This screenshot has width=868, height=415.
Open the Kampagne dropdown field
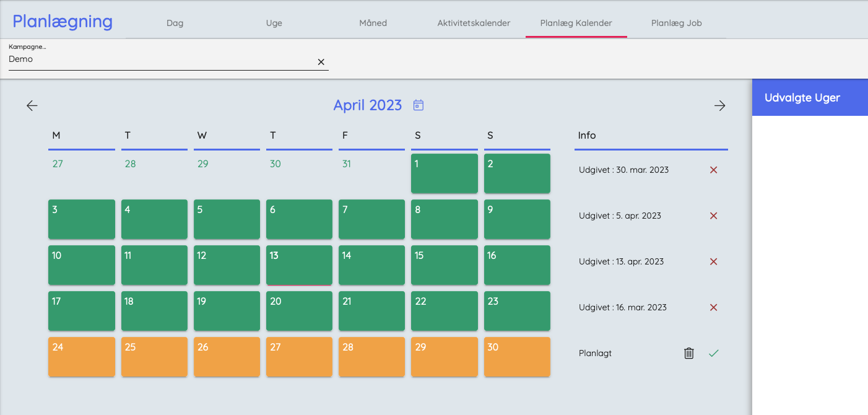click(x=161, y=59)
